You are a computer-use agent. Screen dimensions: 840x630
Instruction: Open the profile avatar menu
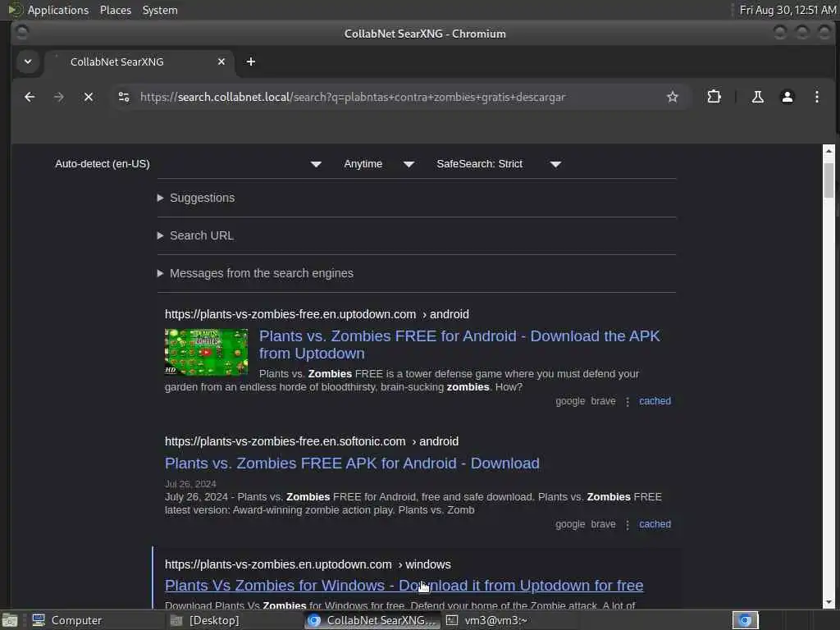point(787,97)
